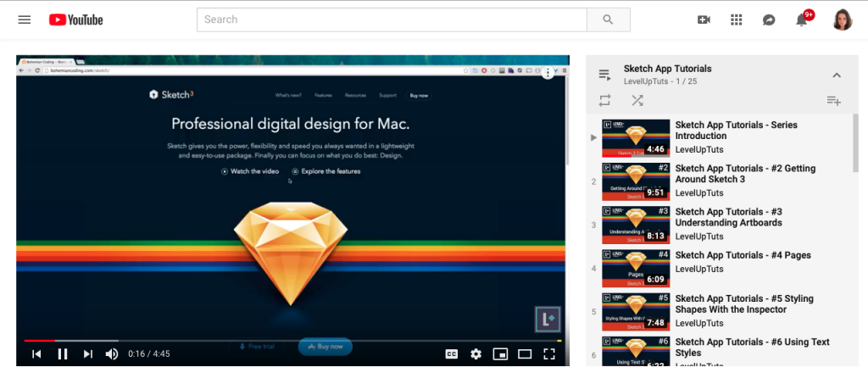The height and width of the screenshot is (373, 868).
Task: Open the video settings gear menu
Action: (x=476, y=354)
